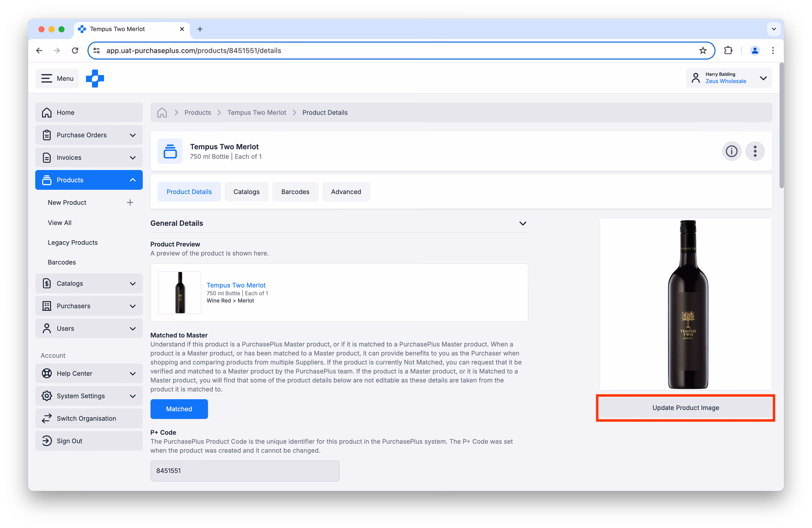Viewport: 812px width, 528px height.
Task: Click the Purchase Orders clipboard icon
Action: (x=47, y=135)
